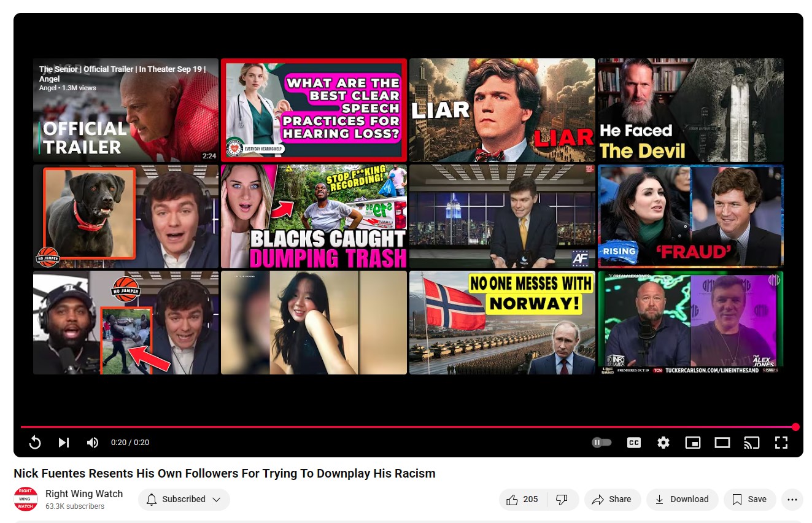Click the 63.3K subscribers count
This screenshot has width=812, height=523.
(x=75, y=506)
